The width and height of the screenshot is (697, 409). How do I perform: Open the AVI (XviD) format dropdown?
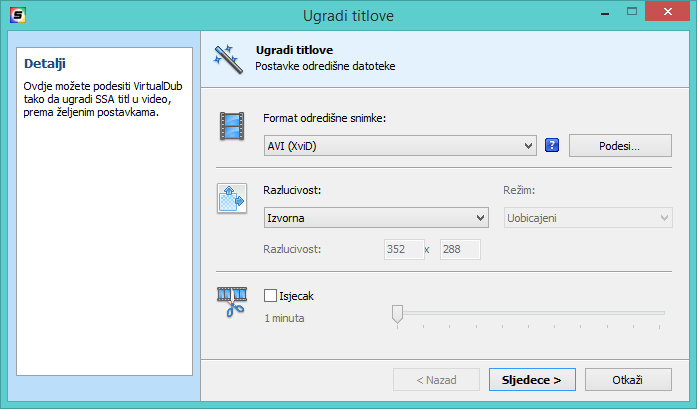click(x=400, y=146)
